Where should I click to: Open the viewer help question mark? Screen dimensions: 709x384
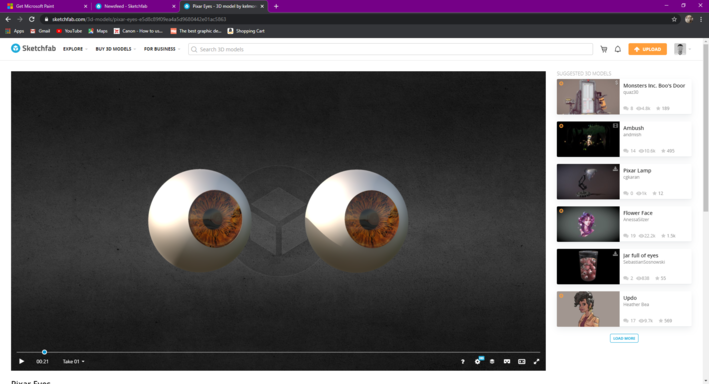(462, 361)
